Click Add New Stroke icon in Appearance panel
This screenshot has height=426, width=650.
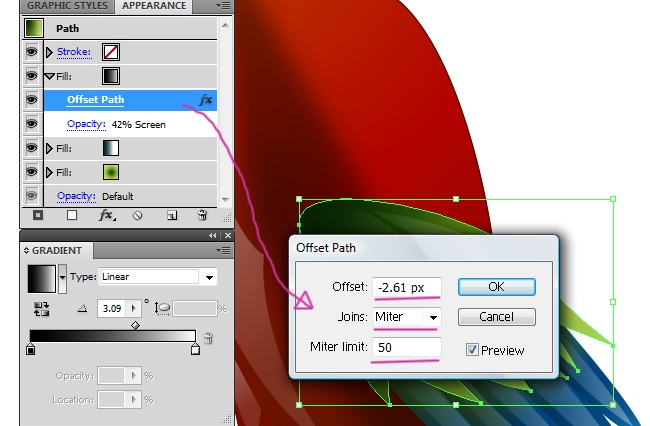pos(38,215)
